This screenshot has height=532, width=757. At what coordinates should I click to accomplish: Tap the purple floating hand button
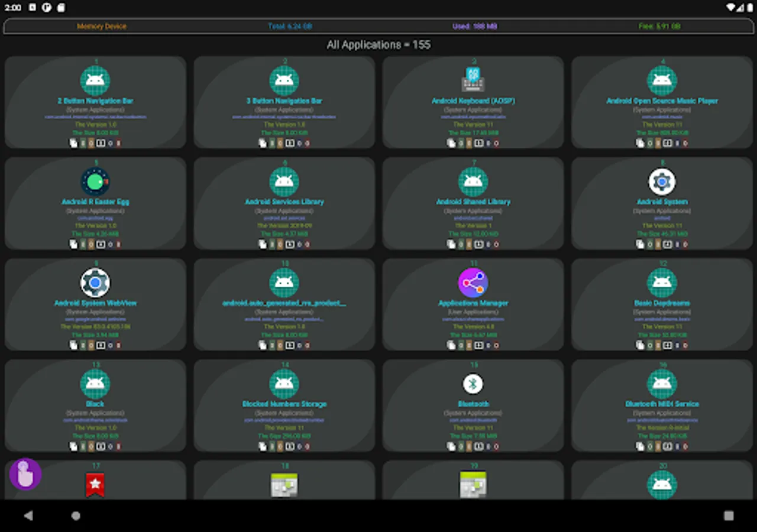pyautogui.click(x=25, y=474)
